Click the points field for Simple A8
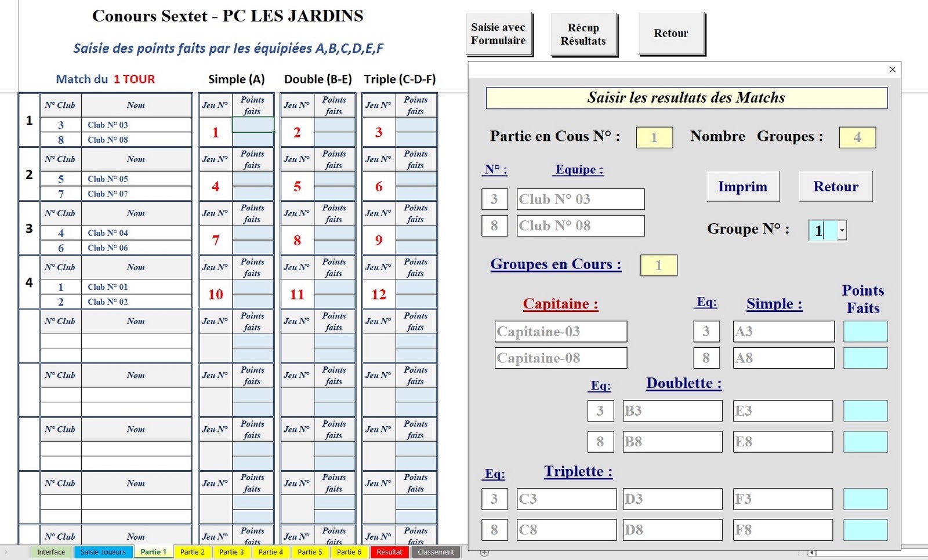This screenshot has width=928, height=560. 865,358
